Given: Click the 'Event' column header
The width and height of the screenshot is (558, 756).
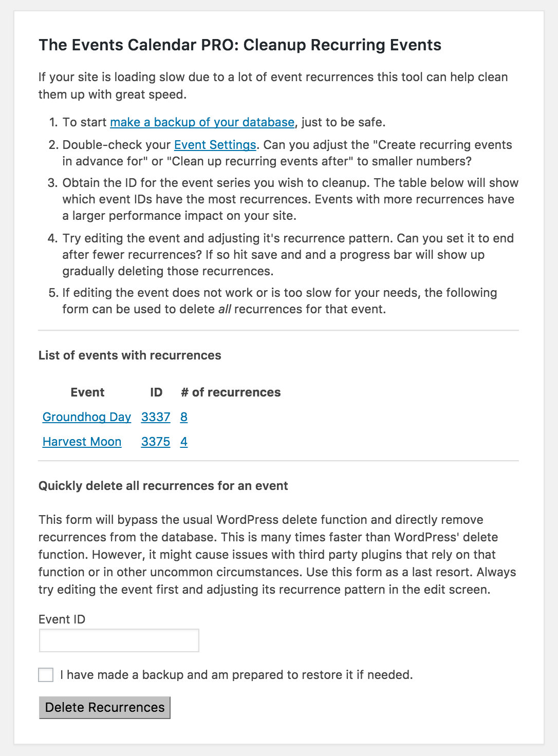Looking at the screenshot, I should click(x=87, y=392).
